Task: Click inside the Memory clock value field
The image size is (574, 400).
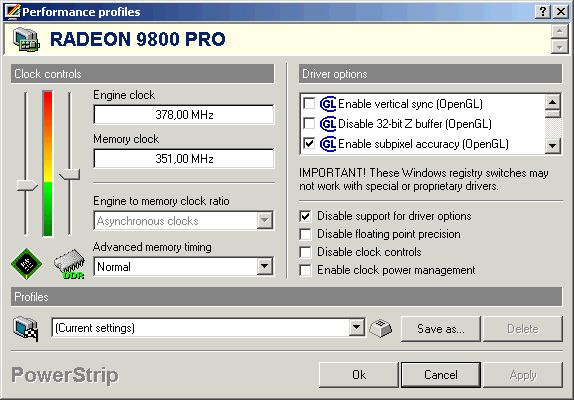Action: click(184, 158)
